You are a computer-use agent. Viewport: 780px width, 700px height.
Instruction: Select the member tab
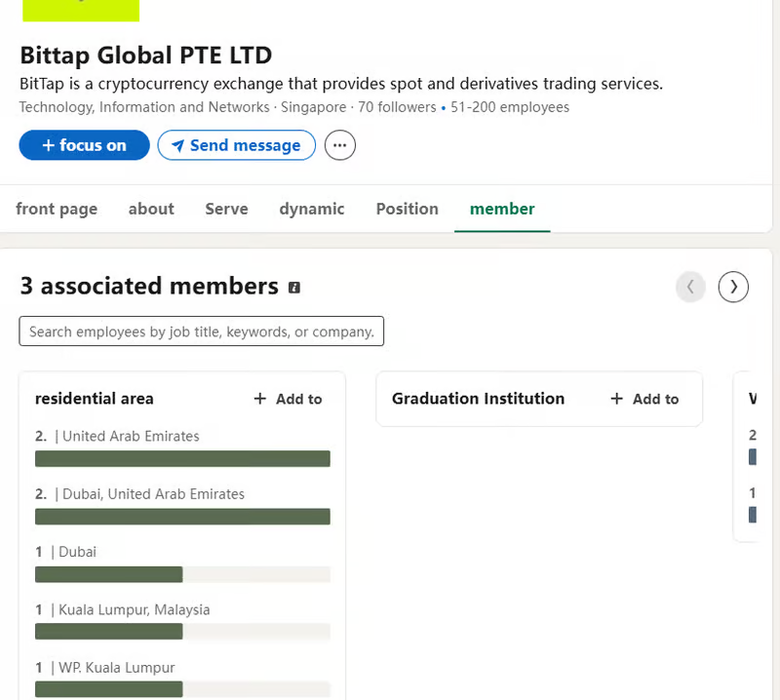pyautogui.click(x=502, y=209)
